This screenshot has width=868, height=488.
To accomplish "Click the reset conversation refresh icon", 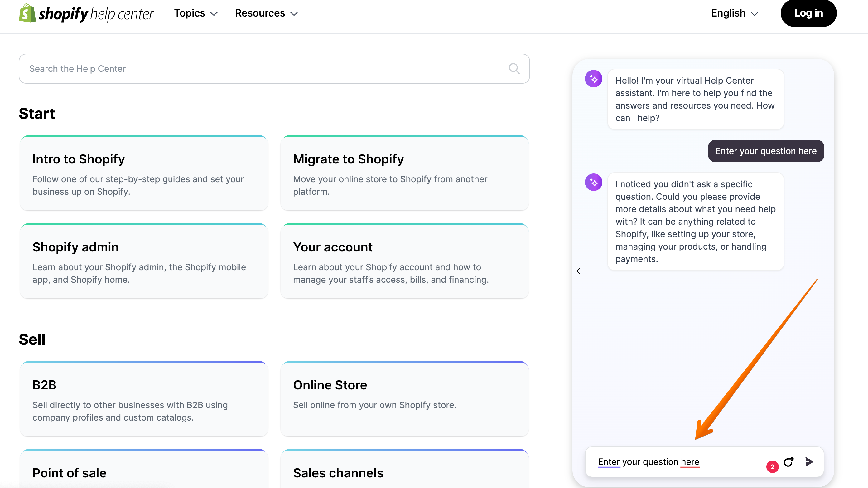I will (x=788, y=462).
